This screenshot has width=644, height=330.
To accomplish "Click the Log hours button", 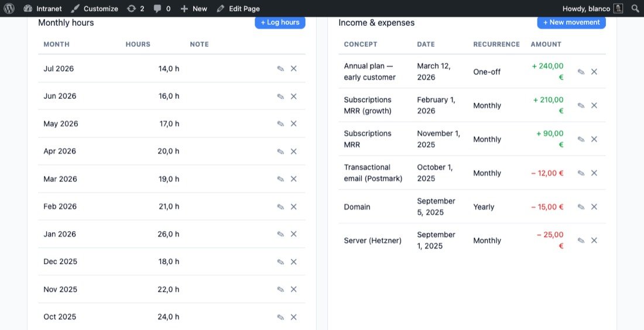I will click(x=280, y=23).
